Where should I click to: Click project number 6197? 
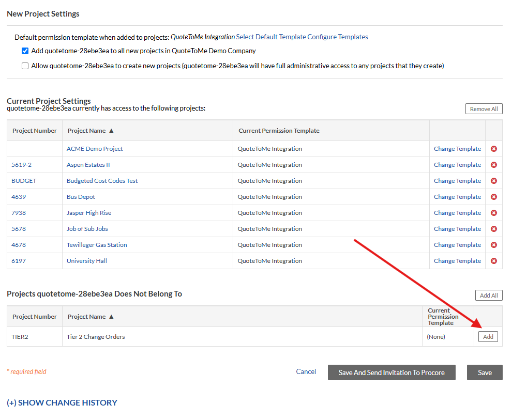click(19, 260)
